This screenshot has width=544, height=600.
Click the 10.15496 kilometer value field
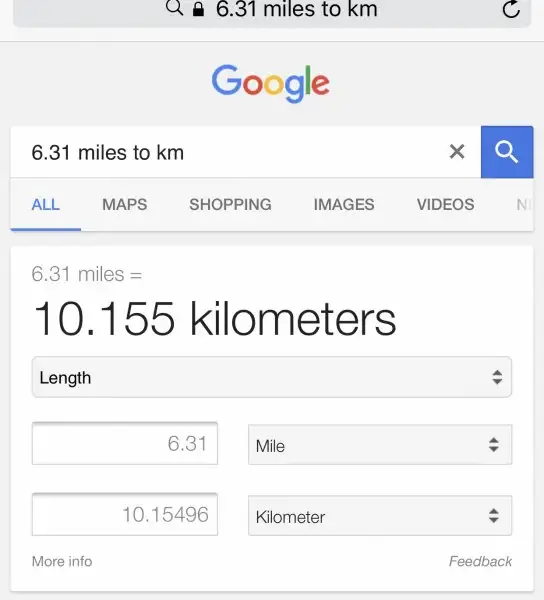click(x=125, y=514)
